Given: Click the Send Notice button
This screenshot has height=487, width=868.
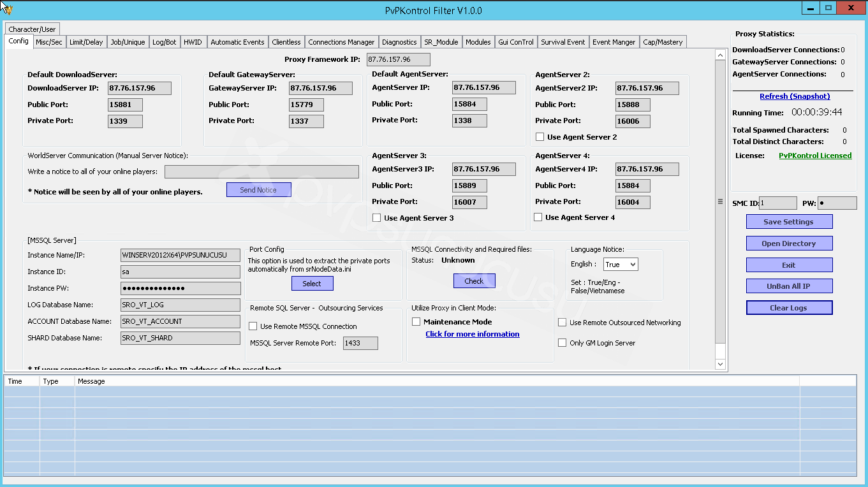Looking at the screenshot, I should pos(258,190).
